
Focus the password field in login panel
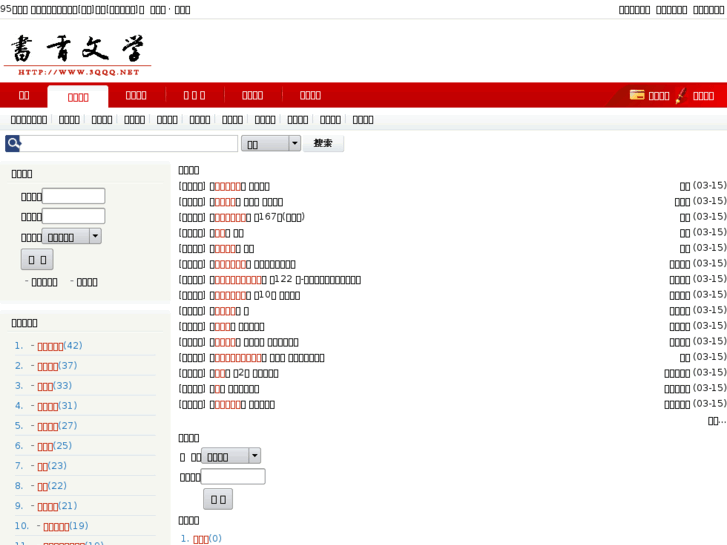(x=74, y=216)
